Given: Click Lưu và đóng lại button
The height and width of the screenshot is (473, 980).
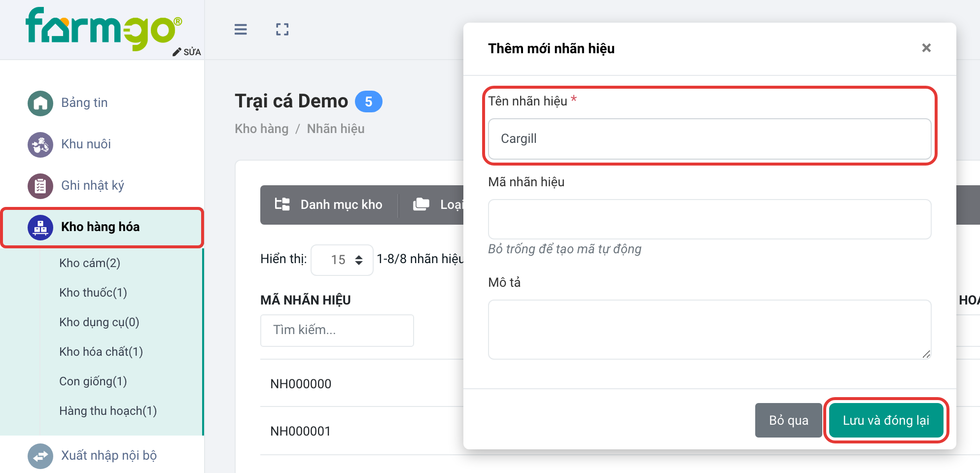Looking at the screenshot, I should [886, 420].
